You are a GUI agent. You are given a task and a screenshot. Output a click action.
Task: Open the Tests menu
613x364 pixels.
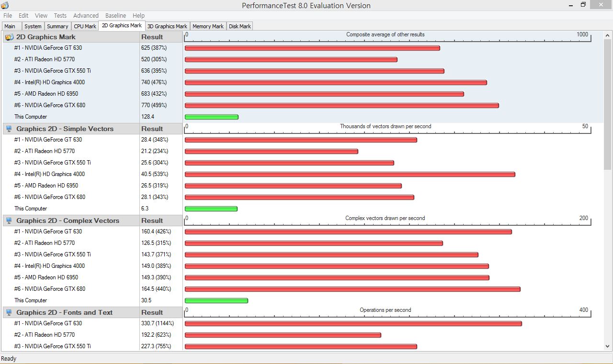point(60,16)
